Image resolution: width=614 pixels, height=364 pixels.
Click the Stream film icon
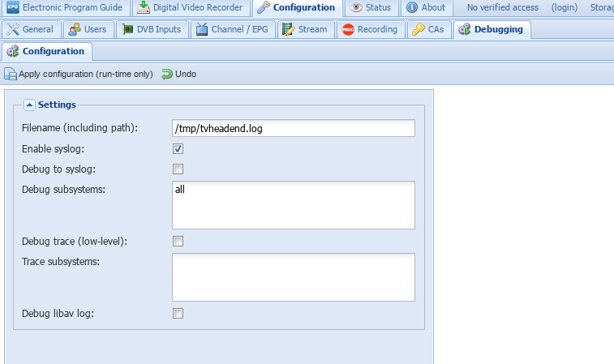pos(289,30)
